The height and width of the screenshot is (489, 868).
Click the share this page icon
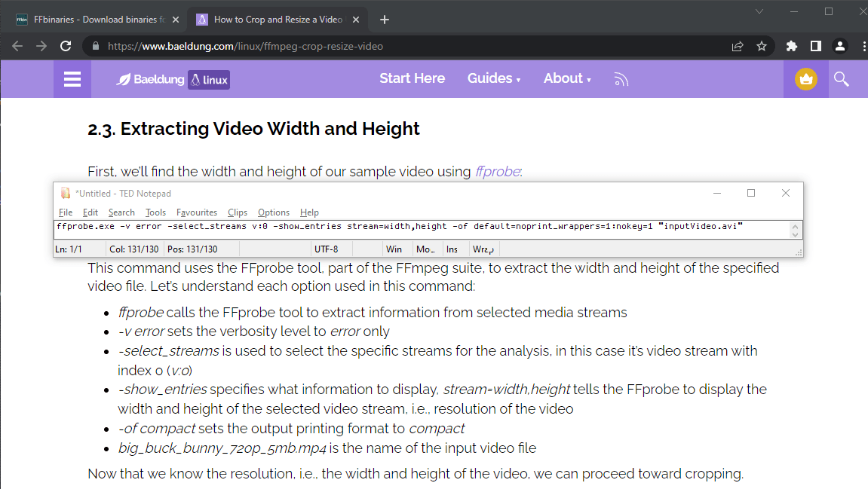click(x=738, y=46)
